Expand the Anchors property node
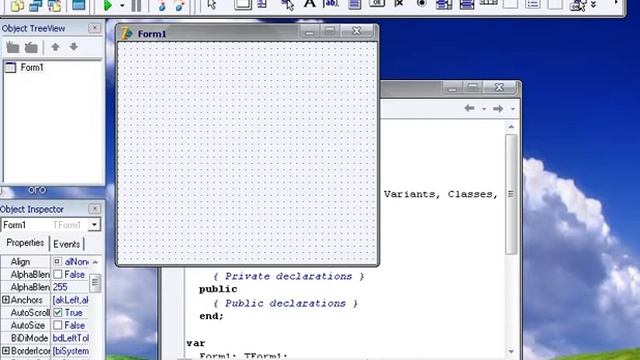The height and width of the screenshot is (360, 640). point(5,300)
